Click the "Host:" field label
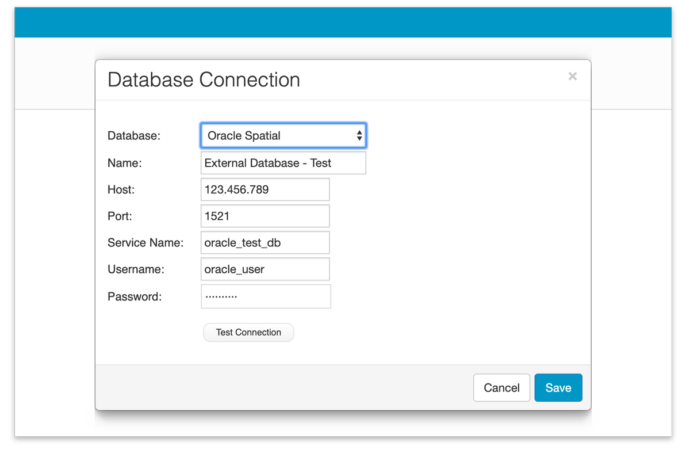 click(x=123, y=190)
